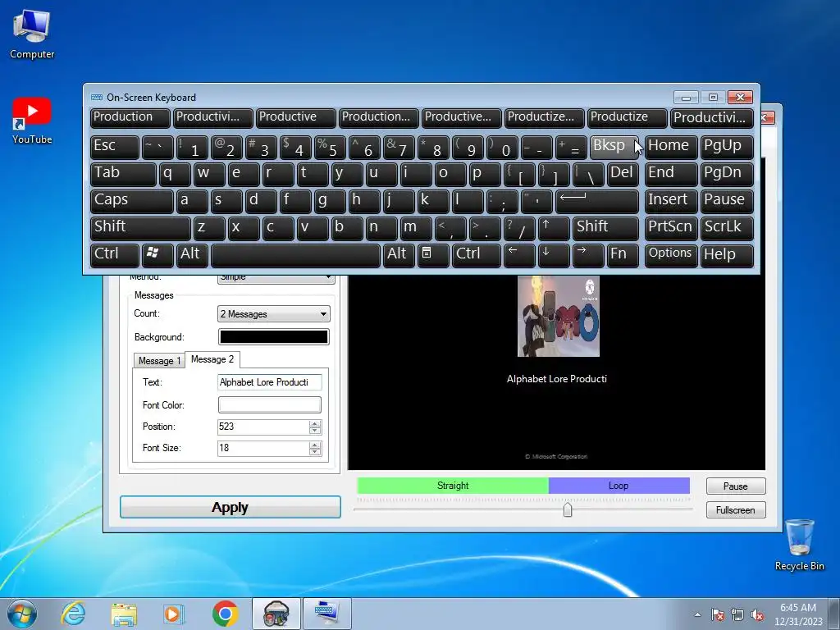The width and height of the screenshot is (840, 630).
Task: Click the animation timeline slider thumb
Action: pos(568,509)
